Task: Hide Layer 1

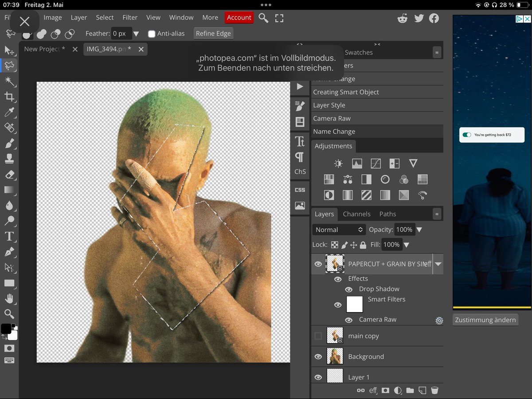Action: click(x=318, y=377)
